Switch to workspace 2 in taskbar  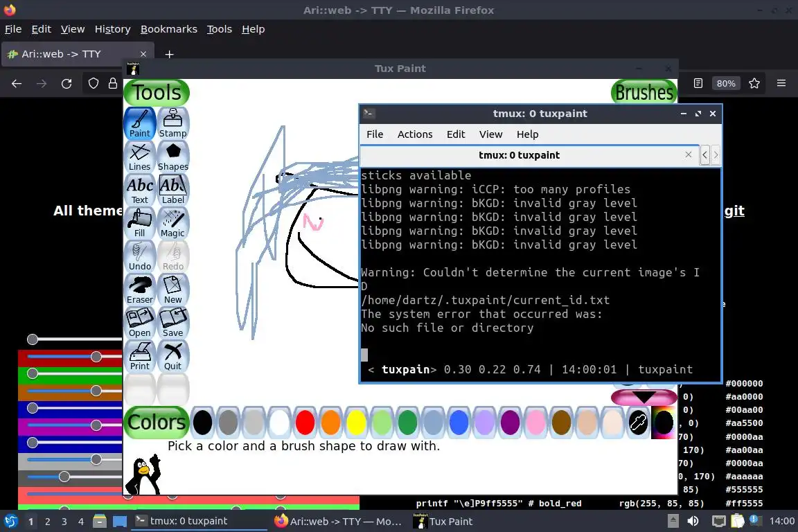[47, 522]
